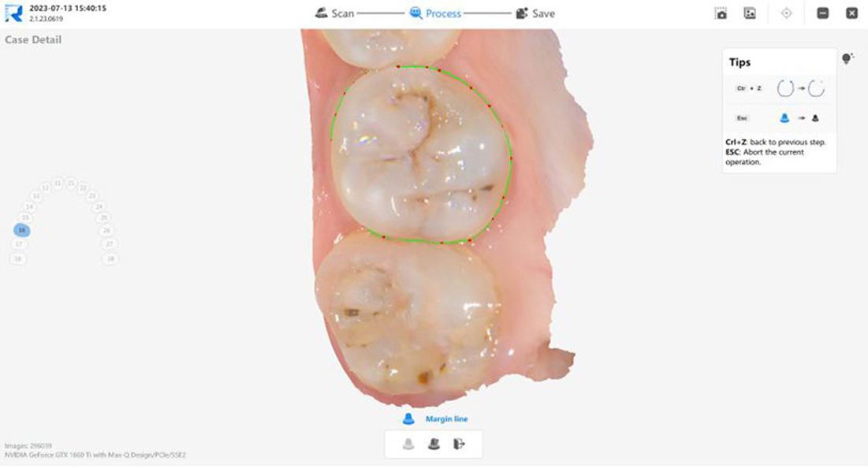Click the exit tool icon in bottom toolbar
The height and width of the screenshot is (468, 868).
click(459, 444)
